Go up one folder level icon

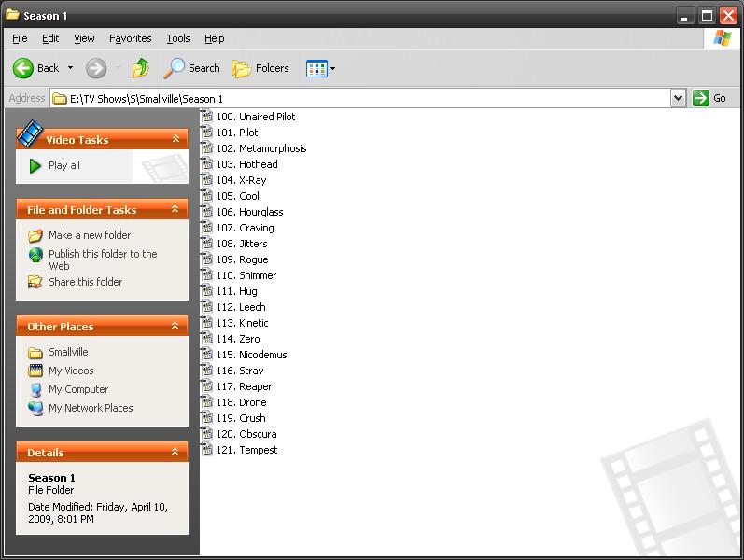(x=140, y=68)
